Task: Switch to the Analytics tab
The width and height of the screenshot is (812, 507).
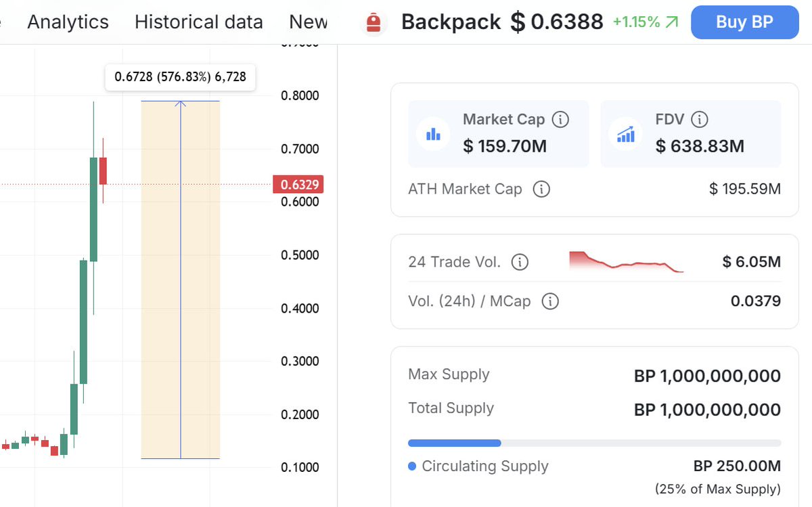Action: 68,22
